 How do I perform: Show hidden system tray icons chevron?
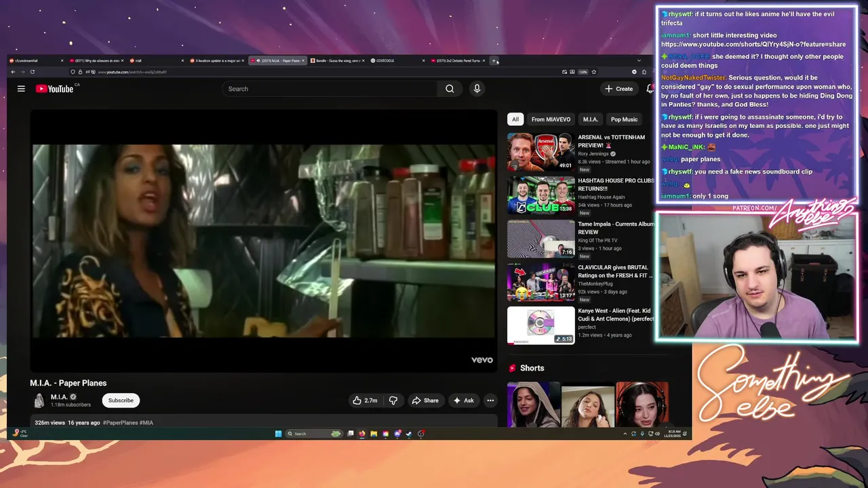[x=625, y=434]
